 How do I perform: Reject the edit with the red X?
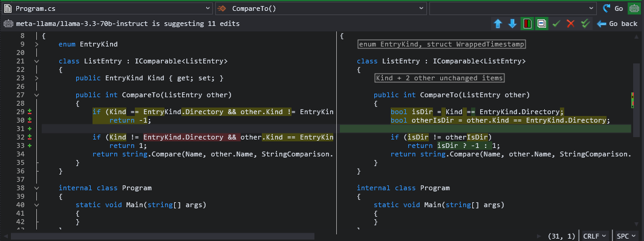(x=570, y=24)
